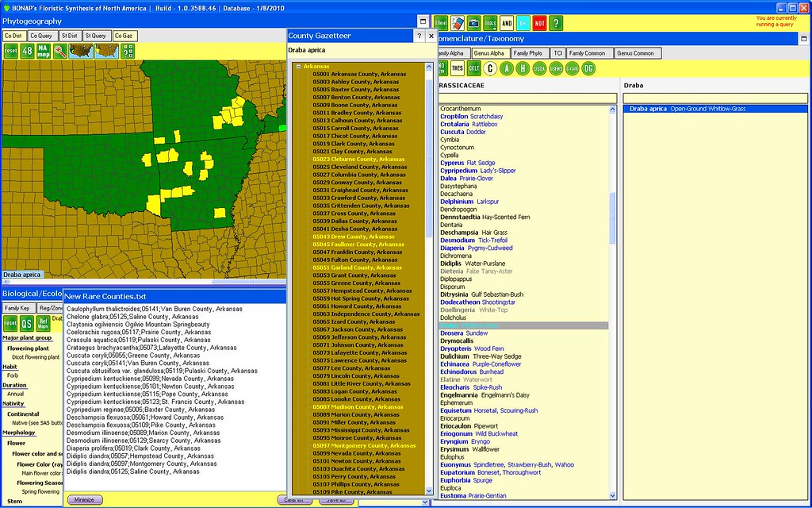This screenshot has height=508, width=812.
Task: Click the 48 states map icon
Action: [x=27, y=52]
